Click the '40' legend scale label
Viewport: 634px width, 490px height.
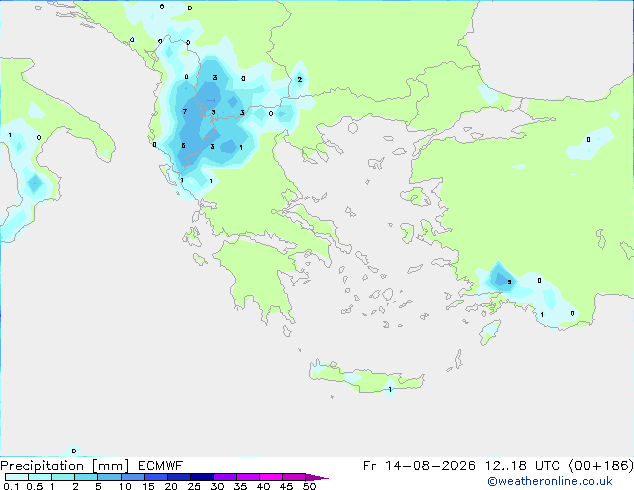click(x=263, y=486)
